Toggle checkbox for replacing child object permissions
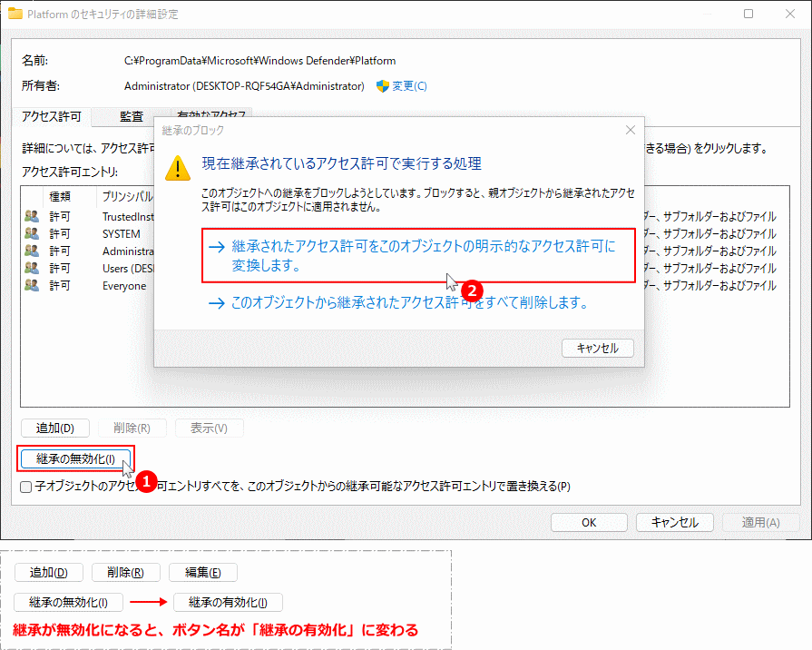The width and height of the screenshot is (812, 650). [x=26, y=487]
